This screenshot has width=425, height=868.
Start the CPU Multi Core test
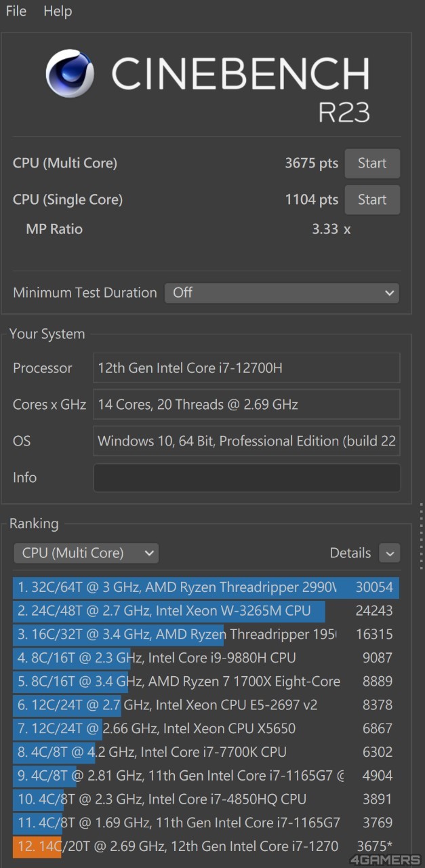(372, 163)
